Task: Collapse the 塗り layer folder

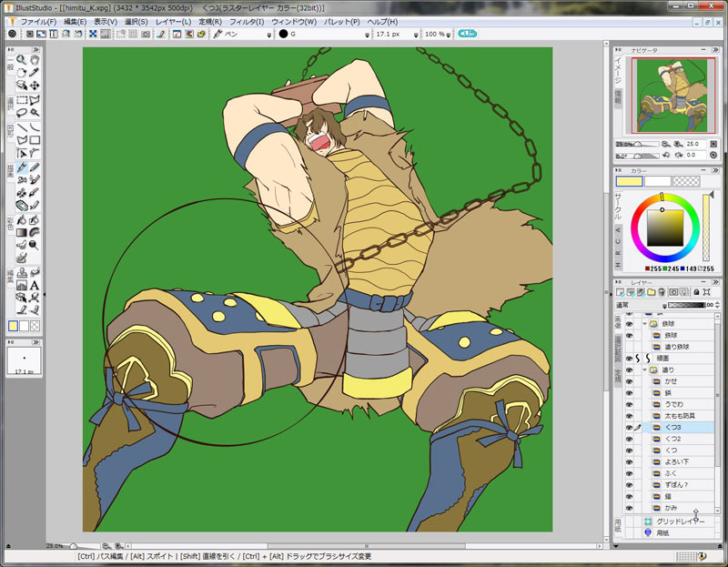Action: coord(644,370)
